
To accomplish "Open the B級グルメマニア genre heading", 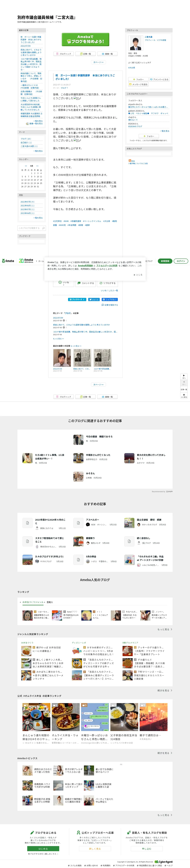I will (130, 643).
